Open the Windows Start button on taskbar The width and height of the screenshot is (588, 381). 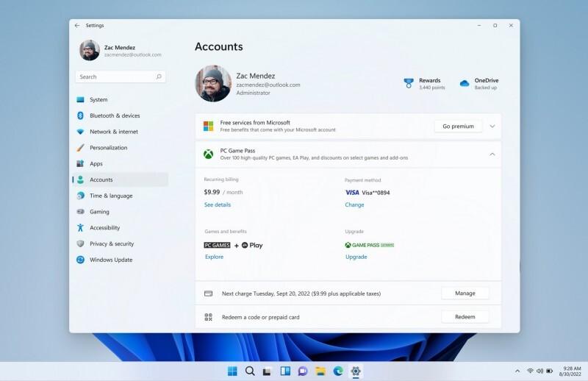tap(232, 371)
